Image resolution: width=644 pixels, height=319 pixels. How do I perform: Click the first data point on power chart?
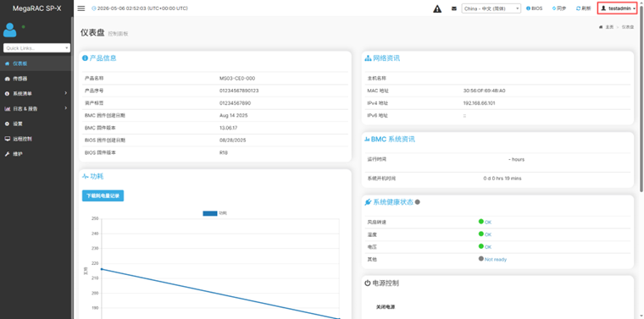click(x=102, y=269)
